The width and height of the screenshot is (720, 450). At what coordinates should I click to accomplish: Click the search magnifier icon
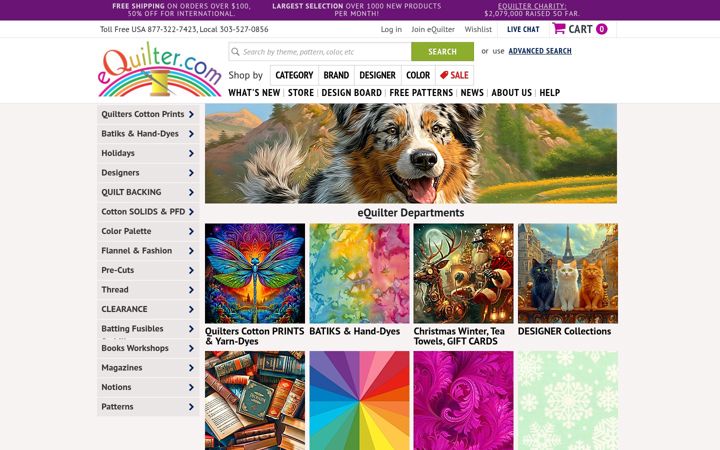pyautogui.click(x=235, y=51)
